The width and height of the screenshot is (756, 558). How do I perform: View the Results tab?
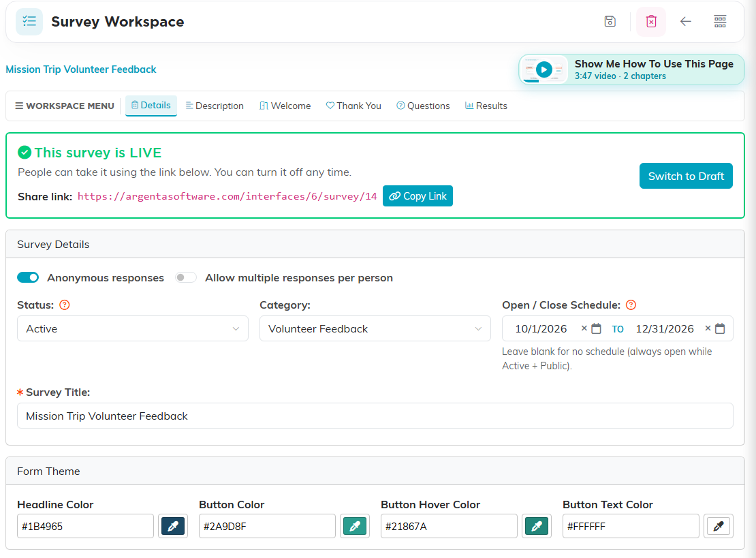click(x=486, y=106)
